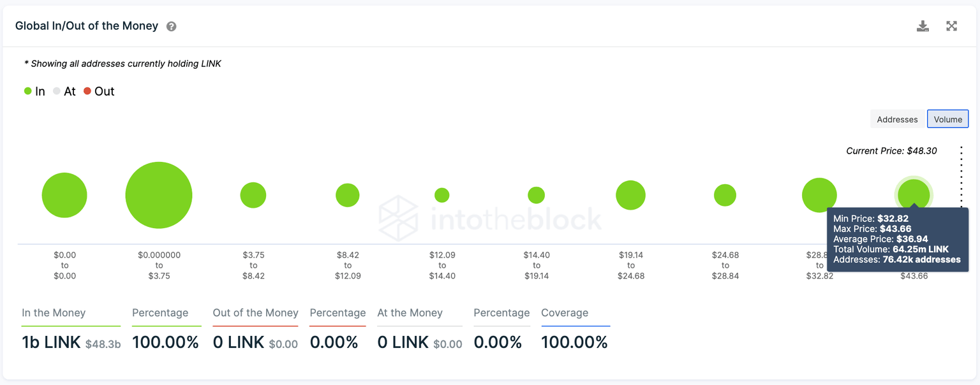This screenshot has width=980, height=385.
Task: Click the small $12.09 to $14.40 bubble
Action: point(442,195)
